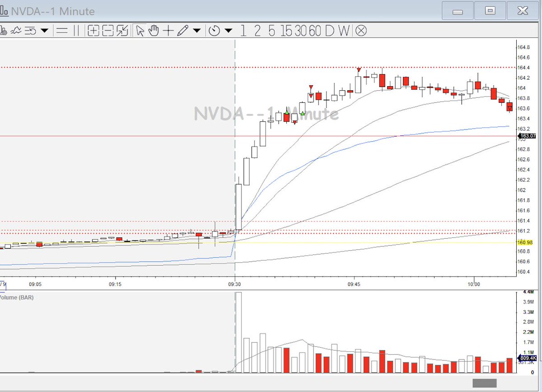Switch to daily D timeframe

pyautogui.click(x=330, y=31)
